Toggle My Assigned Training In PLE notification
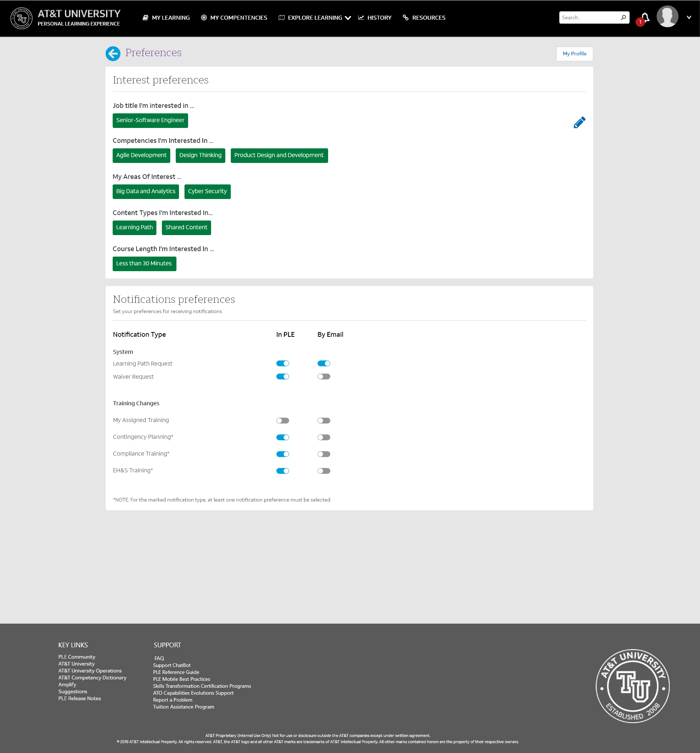 click(x=282, y=420)
